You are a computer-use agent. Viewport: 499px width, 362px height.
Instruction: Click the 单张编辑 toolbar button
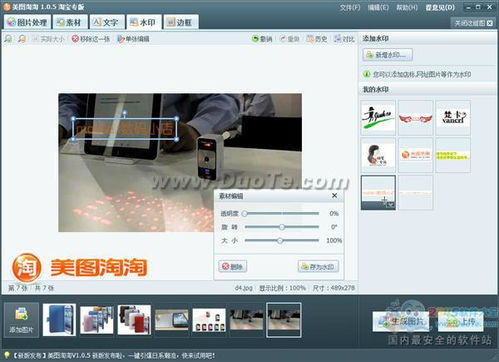pyautogui.click(x=133, y=39)
